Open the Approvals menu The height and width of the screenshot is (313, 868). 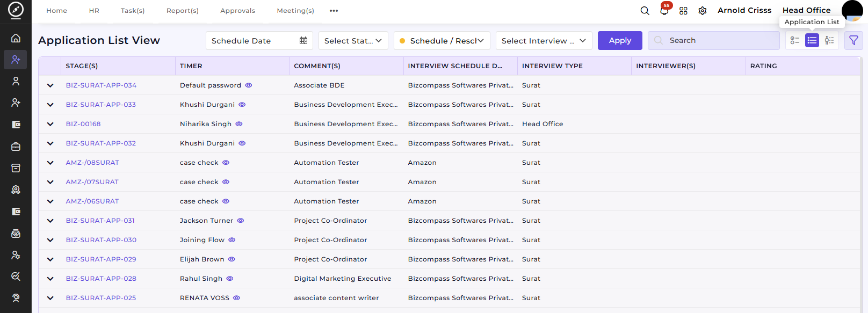(237, 11)
